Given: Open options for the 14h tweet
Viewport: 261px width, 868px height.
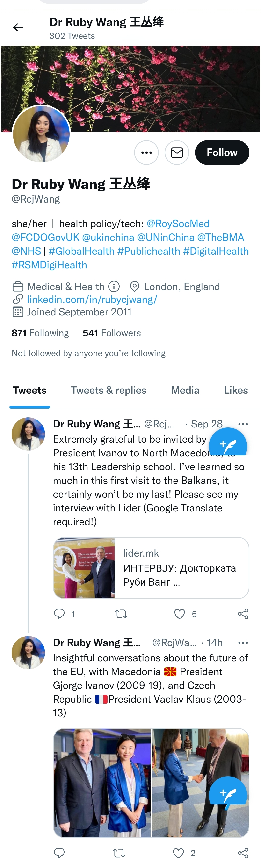Looking at the screenshot, I should click(243, 643).
